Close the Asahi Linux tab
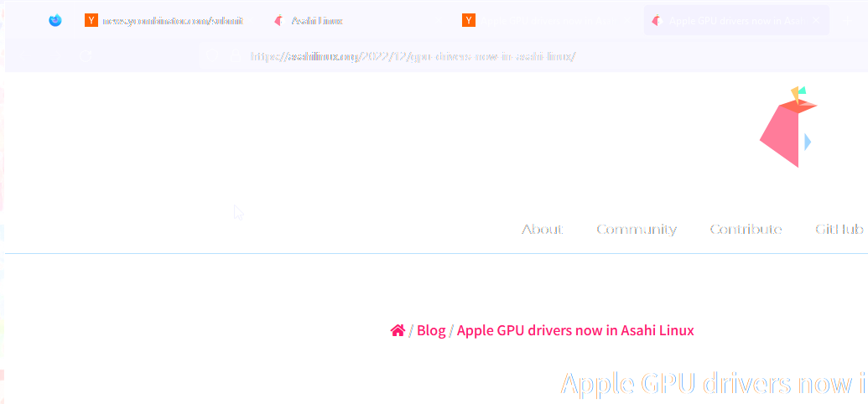The image size is (868, 404). 438,21
